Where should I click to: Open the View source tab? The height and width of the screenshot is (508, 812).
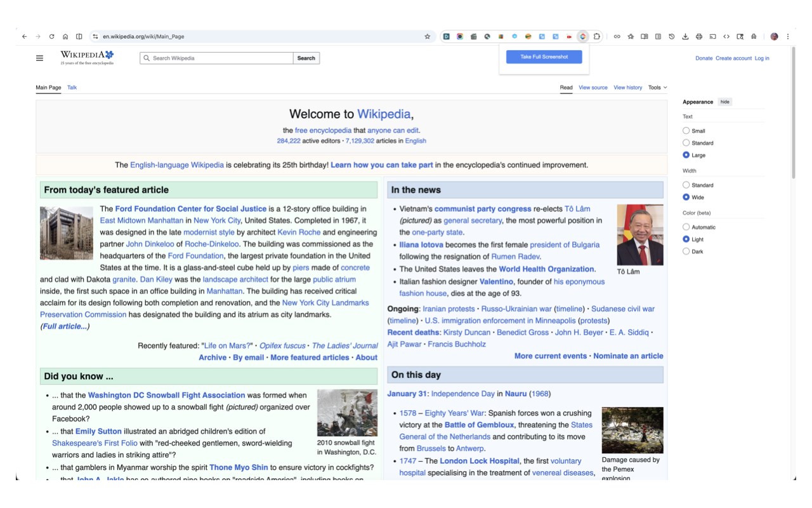click(593, 88)
